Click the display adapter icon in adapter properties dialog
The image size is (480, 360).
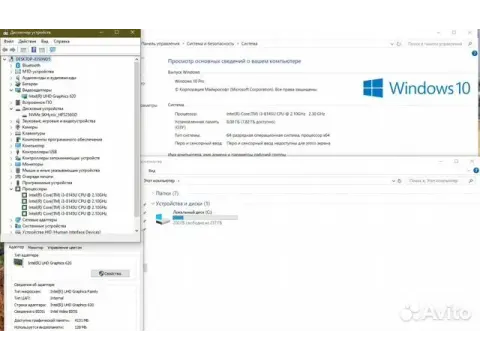(x=19, y=263)
